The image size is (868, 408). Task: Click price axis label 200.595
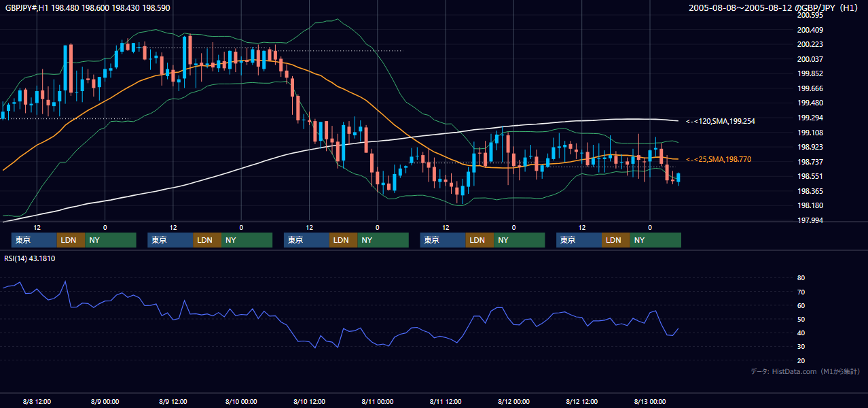click(810, 15)
